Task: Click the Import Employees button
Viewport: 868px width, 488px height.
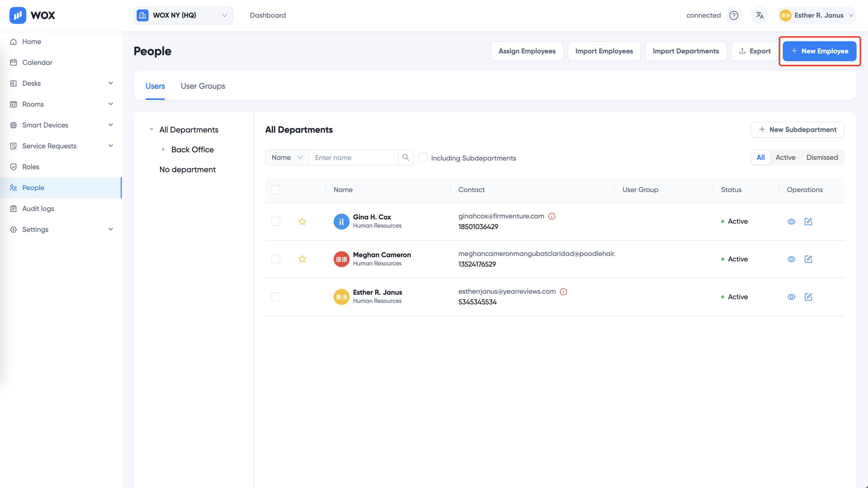Action: coord(604,51)
